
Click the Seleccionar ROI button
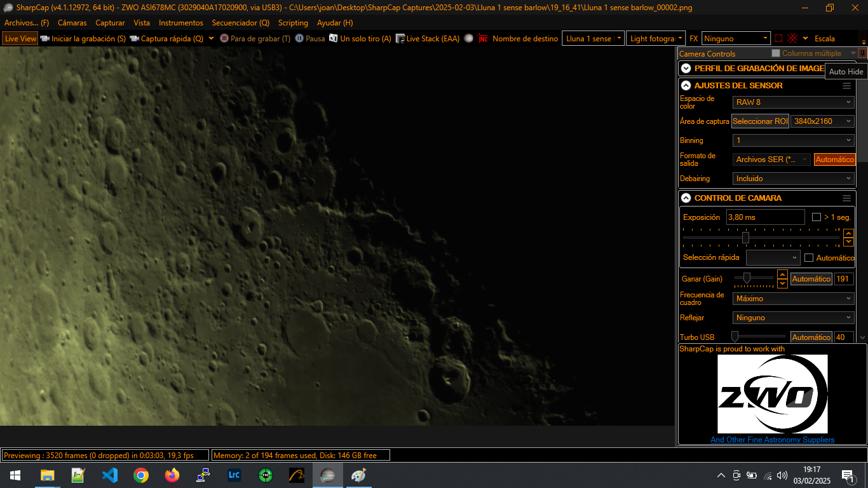point(760,121)
